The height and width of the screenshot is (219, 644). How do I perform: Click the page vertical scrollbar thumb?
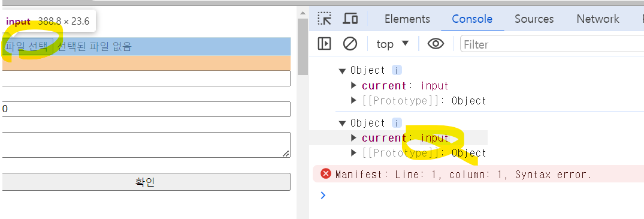coord(303,47)
